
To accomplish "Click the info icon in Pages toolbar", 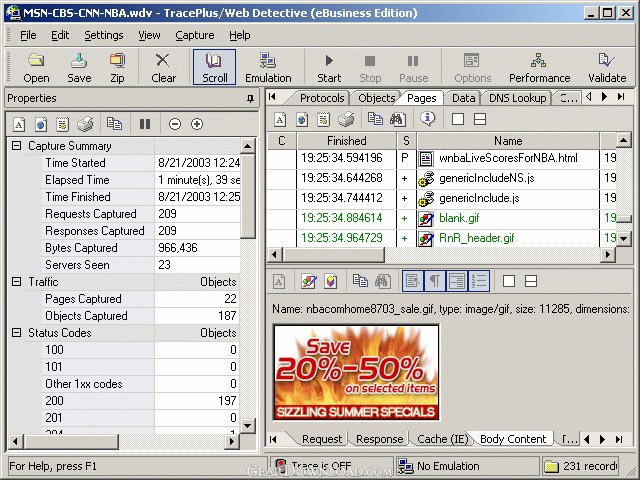I will pyautogui.click(x=427, y=119).
